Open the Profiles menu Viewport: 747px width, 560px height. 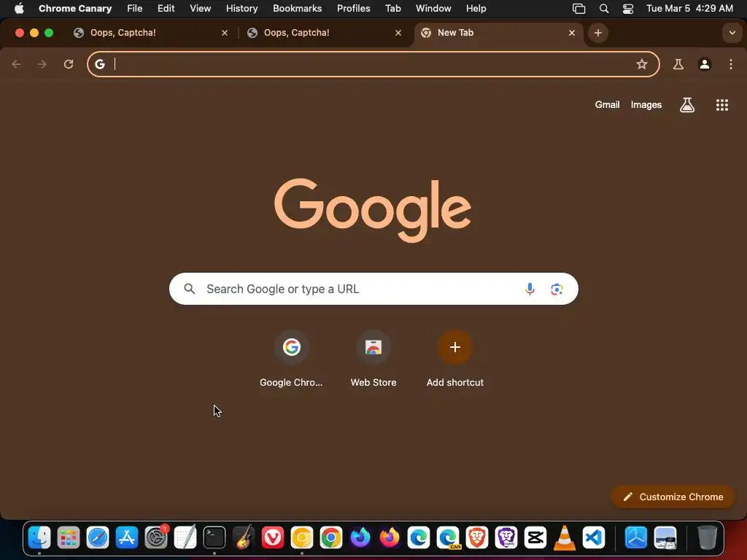pos(353,8)
